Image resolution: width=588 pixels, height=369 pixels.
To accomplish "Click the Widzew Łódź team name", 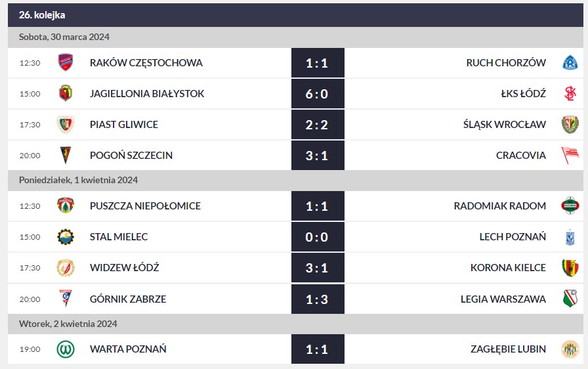I will (125, 268).
